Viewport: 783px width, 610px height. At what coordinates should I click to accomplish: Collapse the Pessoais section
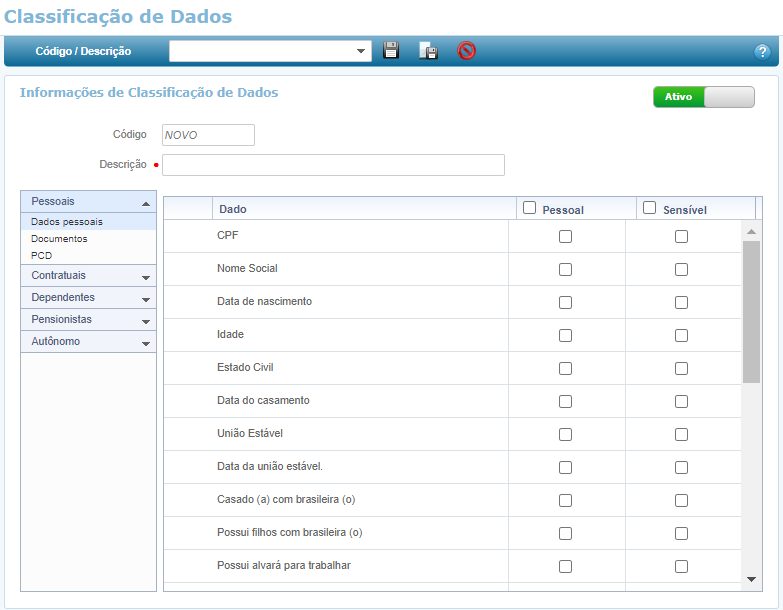tap(88, 202)
